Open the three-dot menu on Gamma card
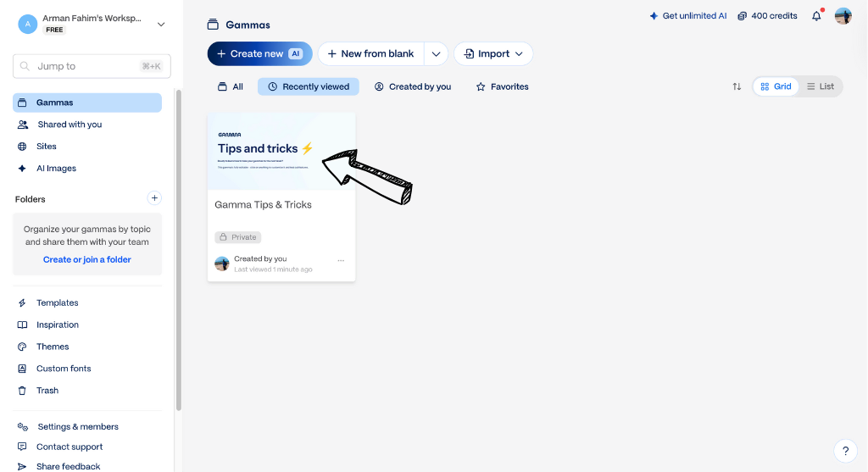Image resolution: width=868 pixels, height=472 pixels. point(341,260)
